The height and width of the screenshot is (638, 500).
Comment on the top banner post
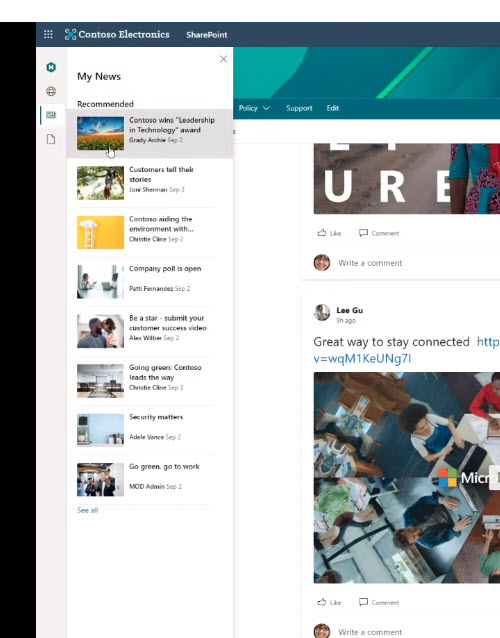coord(379,233)
